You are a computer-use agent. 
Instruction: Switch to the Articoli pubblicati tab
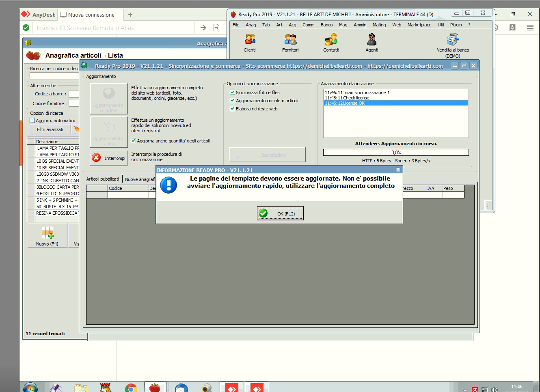[103, 179]
